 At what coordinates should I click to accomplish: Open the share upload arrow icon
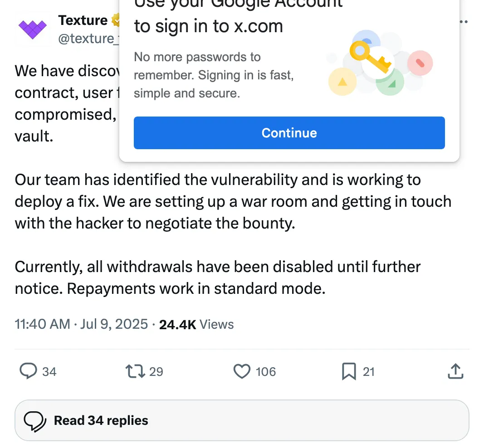tap(455, 371)
